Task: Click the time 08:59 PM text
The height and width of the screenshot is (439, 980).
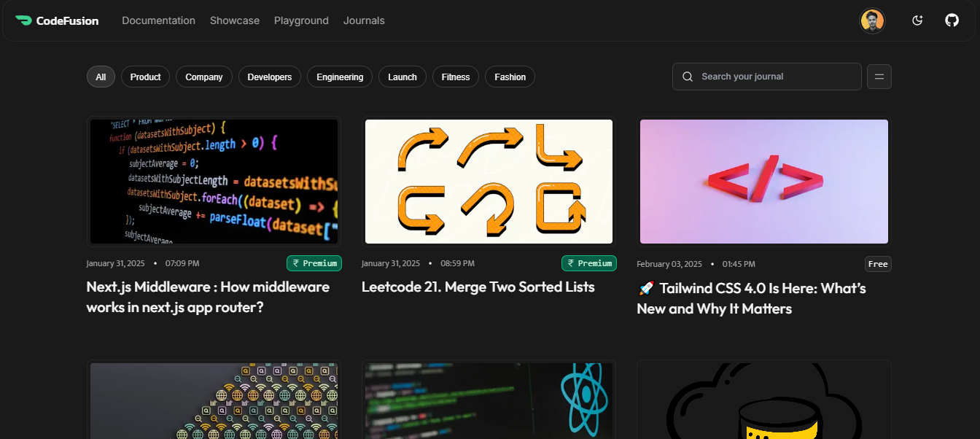Action: click(x=457, y=263)
